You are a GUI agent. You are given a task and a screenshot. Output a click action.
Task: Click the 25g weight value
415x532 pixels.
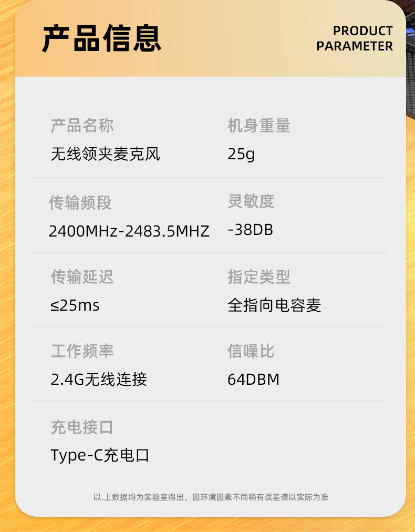[x=241, y=155]
